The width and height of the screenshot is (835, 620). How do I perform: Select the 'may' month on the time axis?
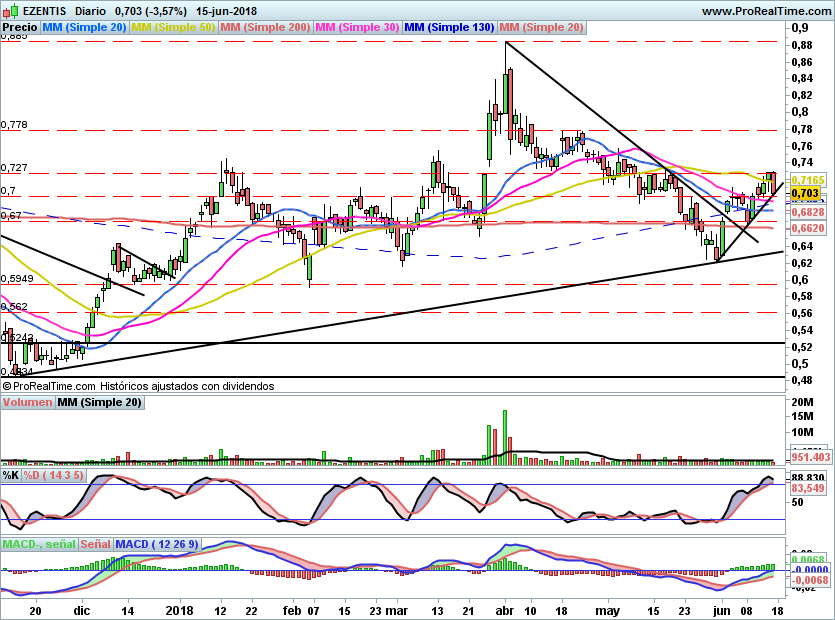(607, 610)
